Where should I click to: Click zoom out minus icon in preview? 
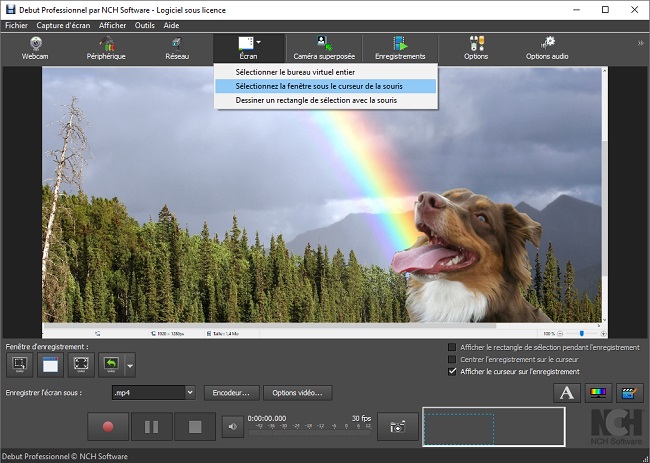[x=560, y=333]
